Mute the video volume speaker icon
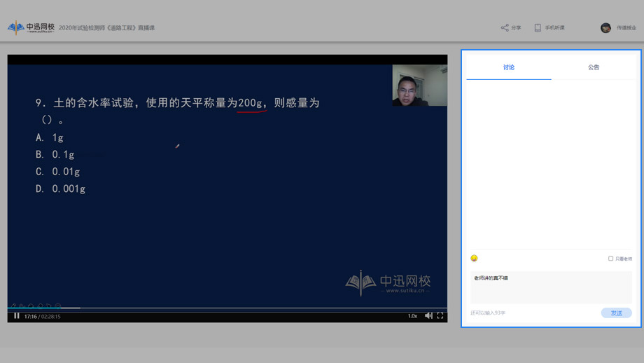 [x=428, y=316]
